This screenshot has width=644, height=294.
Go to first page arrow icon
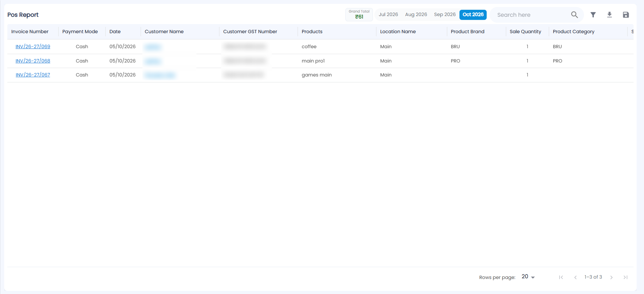[561, 277]
